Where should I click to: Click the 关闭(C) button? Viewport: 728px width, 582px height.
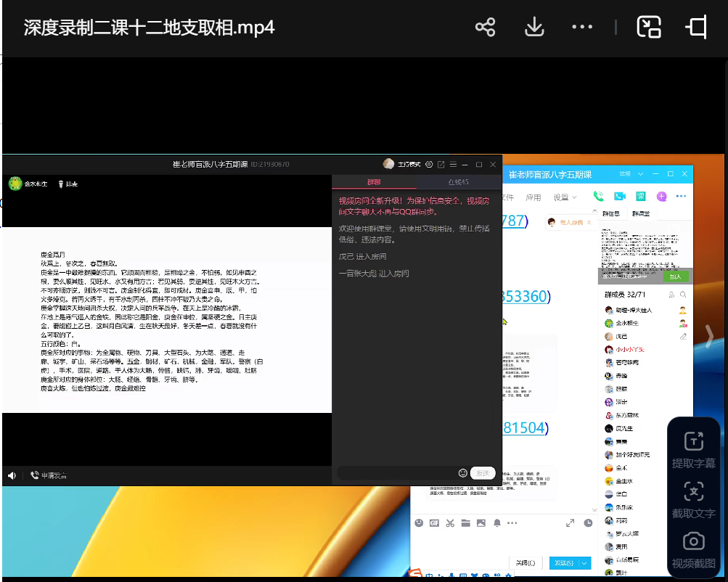(525, 562)
